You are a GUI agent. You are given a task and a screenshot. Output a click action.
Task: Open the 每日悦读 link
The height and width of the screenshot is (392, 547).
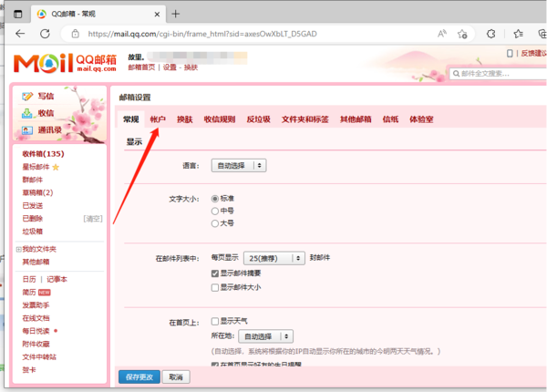point(36,331)
